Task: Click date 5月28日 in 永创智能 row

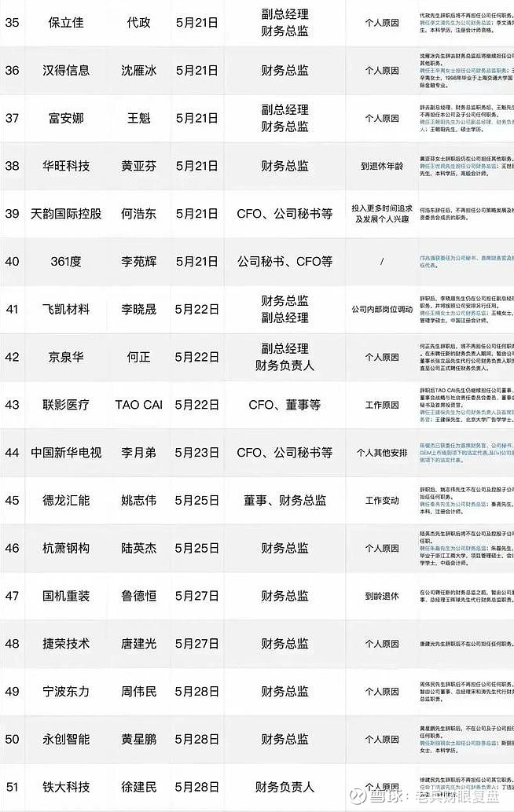Action: (196, 739)
